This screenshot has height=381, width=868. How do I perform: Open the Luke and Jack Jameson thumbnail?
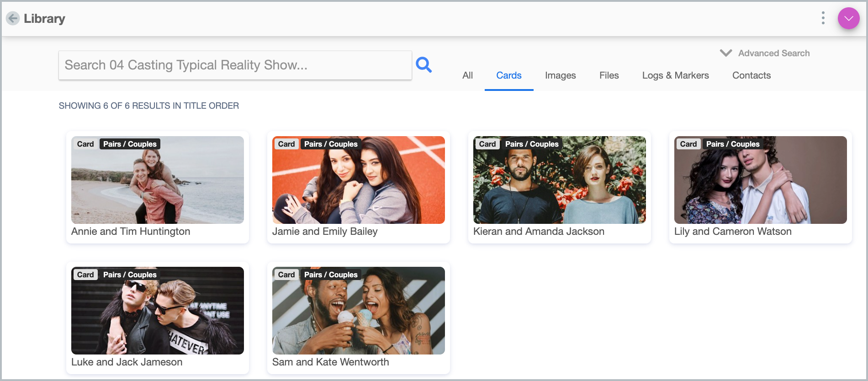157,313
